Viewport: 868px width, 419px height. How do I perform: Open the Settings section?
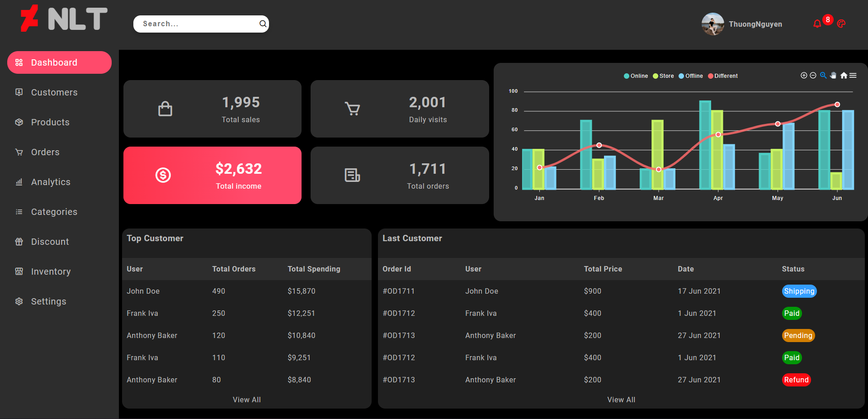[x=48, y=301]
